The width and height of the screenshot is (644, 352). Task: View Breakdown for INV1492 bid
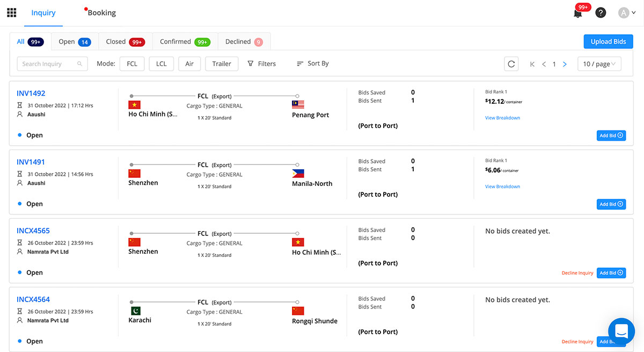[502, 118]
